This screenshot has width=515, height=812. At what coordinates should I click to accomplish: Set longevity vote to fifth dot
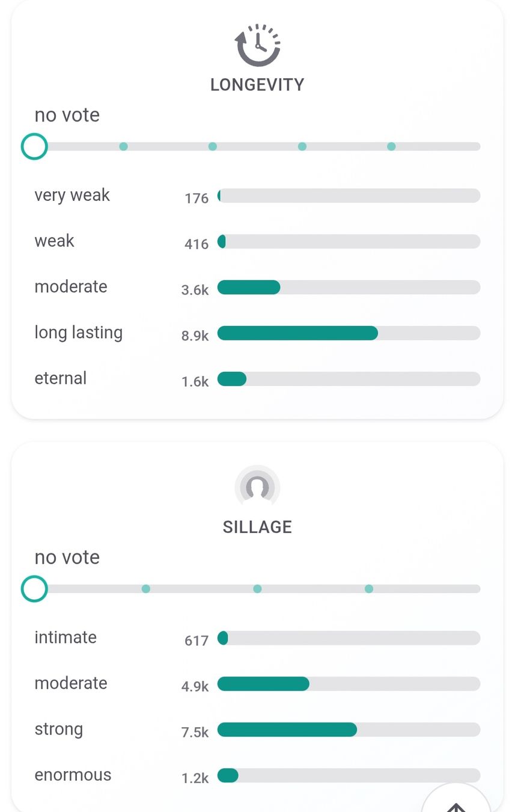(391, 146)
